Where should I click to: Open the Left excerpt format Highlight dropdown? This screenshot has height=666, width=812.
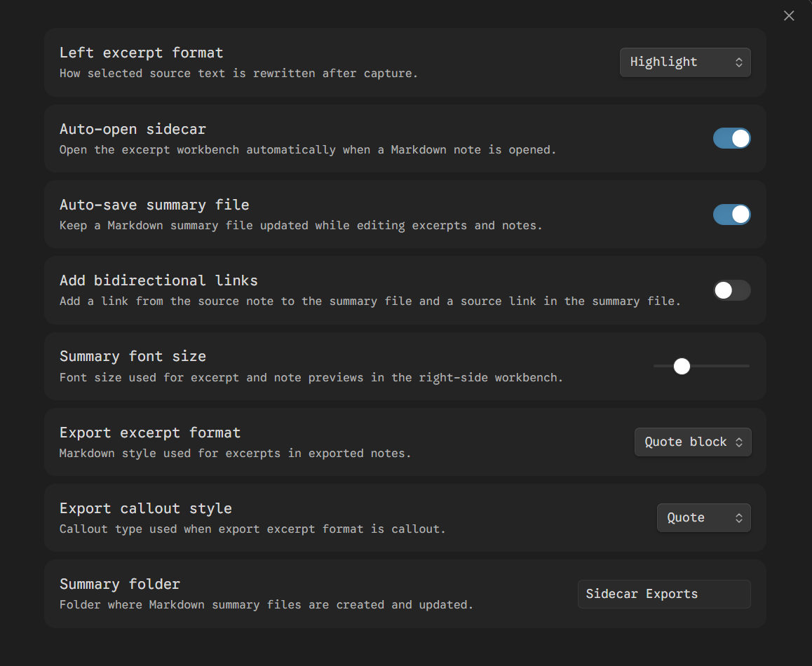pos(685,62)
